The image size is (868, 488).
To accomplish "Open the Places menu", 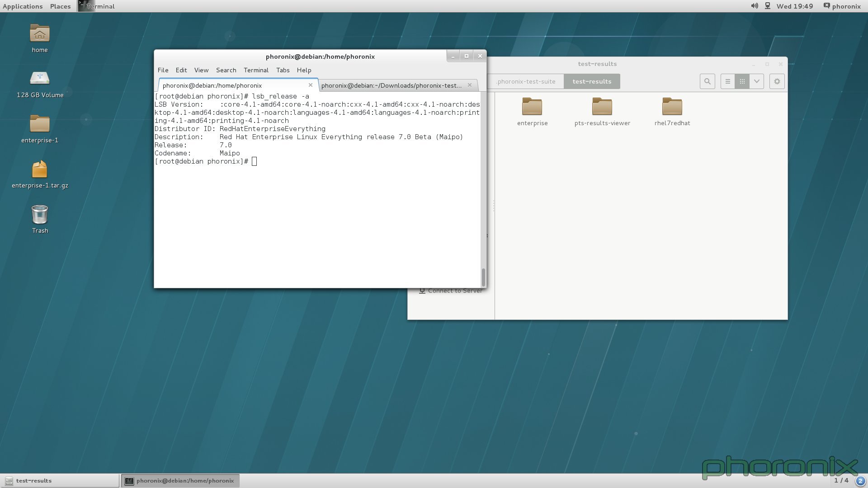I will point(60,6).
